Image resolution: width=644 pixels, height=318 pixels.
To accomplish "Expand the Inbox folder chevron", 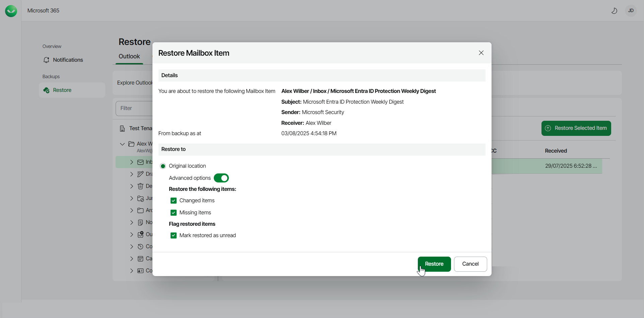I will click(x=131, y=162).
